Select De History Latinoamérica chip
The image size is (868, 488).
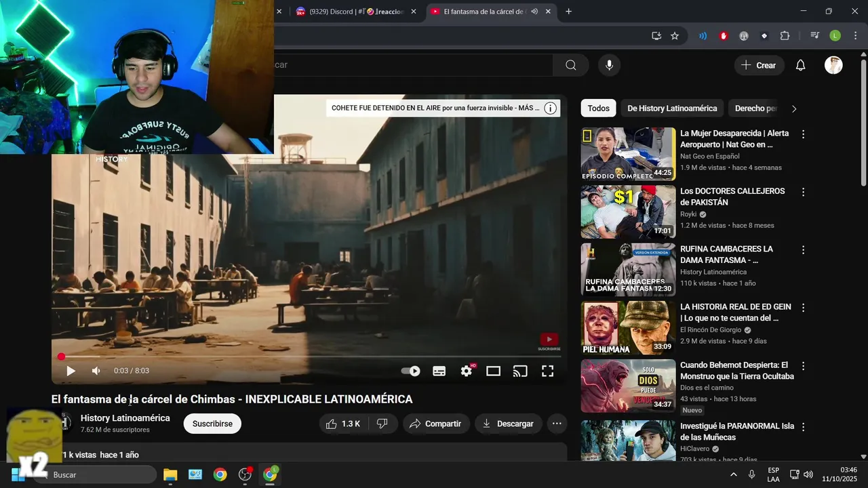[672, 108]
